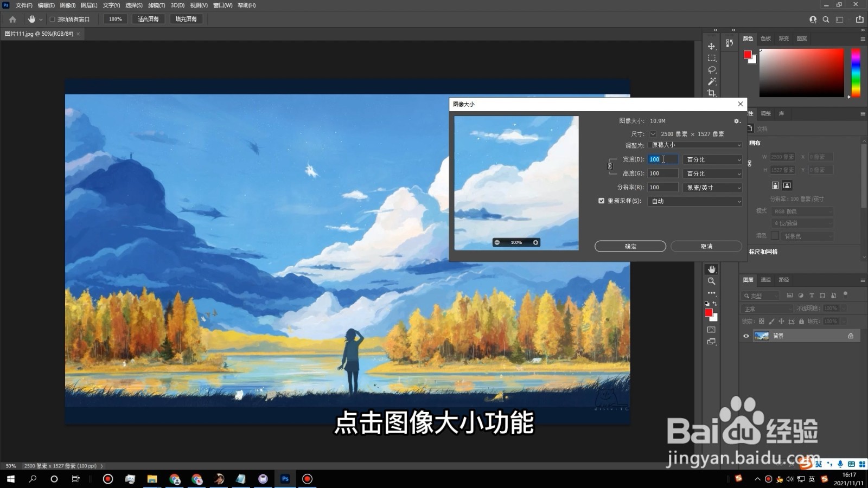
Task: Uncheck the Resample checkbox
Action: 601,201
